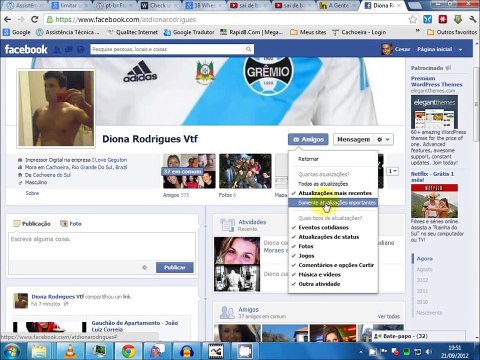Viewport: 480px width, 360px height.
Task: Jump to Agosto on the timeline
Action: tap(425, 269)
